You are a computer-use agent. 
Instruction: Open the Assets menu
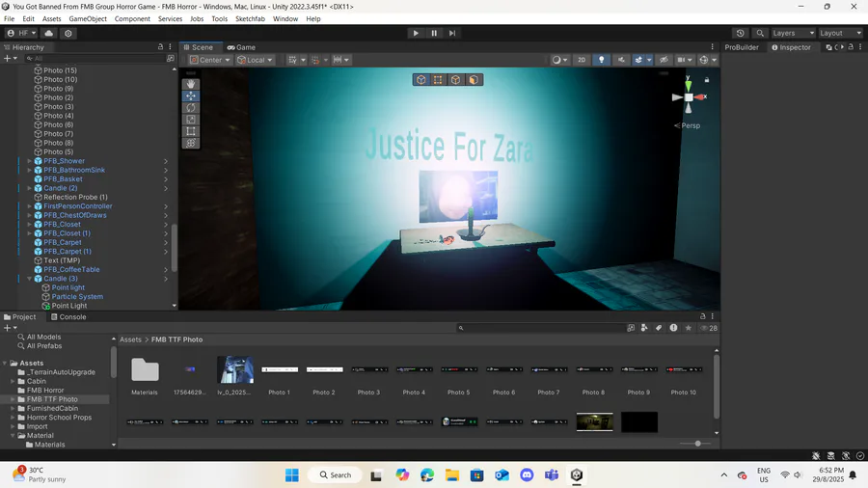coord(51,19)
